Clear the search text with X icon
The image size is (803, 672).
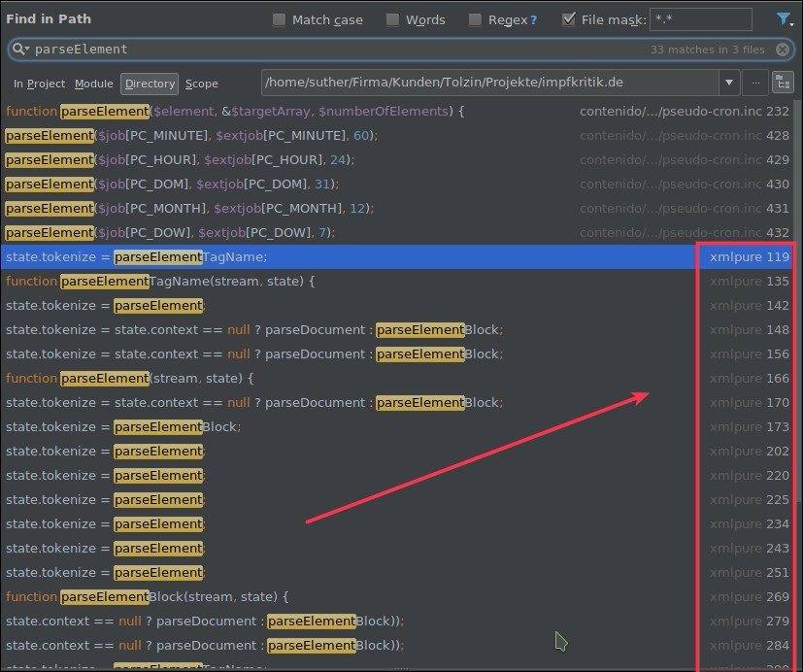point(783,49)
